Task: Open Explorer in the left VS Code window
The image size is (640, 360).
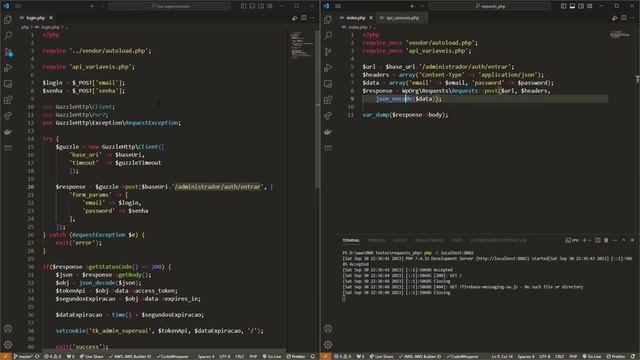Action: pyautogui.click(x=8, y=20)
